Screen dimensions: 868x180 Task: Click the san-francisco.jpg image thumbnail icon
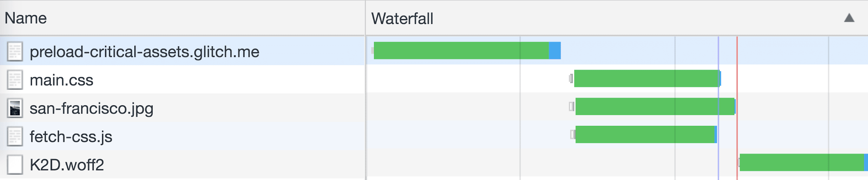15,108
